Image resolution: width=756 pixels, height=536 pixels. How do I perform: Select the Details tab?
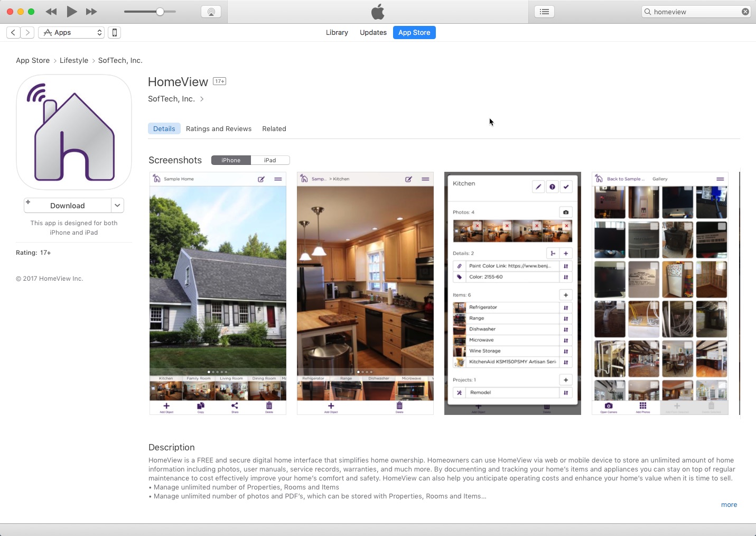click(164, 129)
